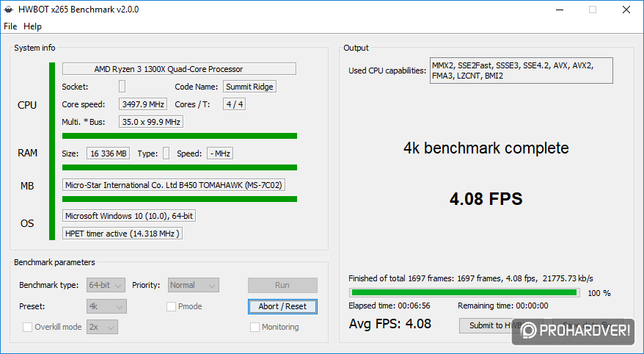Click the Run button

pyautogui.click(x=282, y=285)
